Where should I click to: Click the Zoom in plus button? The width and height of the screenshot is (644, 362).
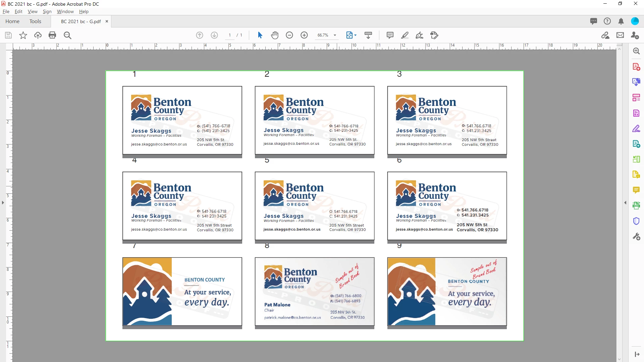(304, 35)
